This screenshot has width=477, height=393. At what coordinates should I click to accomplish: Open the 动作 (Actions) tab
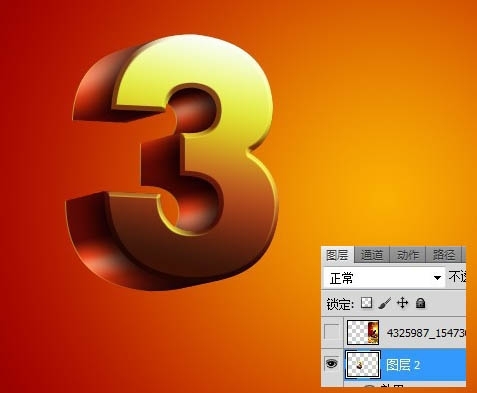[x=408, y=255]
